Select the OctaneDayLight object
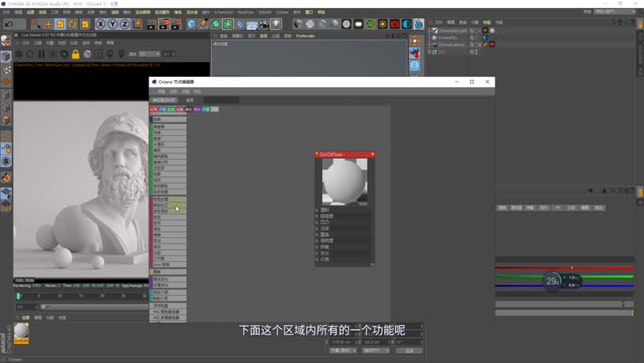This screenshot has width=644, height=363. click(452, 31)
